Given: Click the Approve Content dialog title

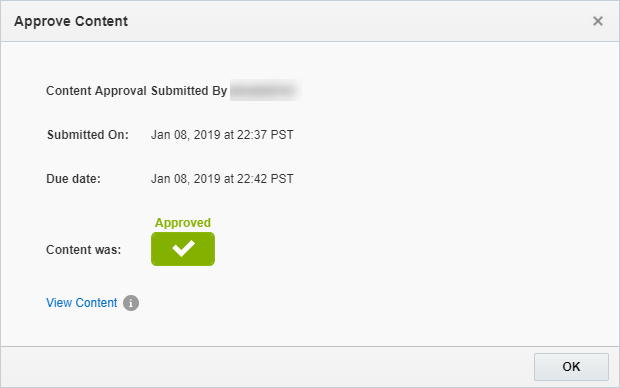Looking at the screenshot, I should [71, 21].
